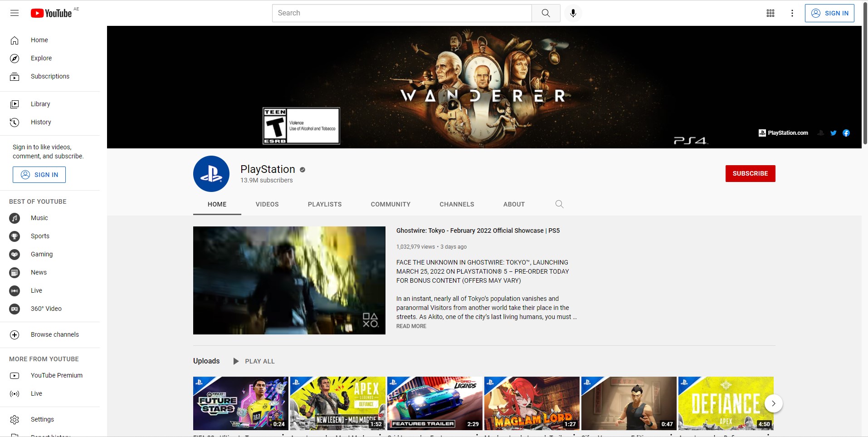This screenshot has height=437, width=868.
Task: Click the red SUBSCRIBE button
Action: click(750, 173)
